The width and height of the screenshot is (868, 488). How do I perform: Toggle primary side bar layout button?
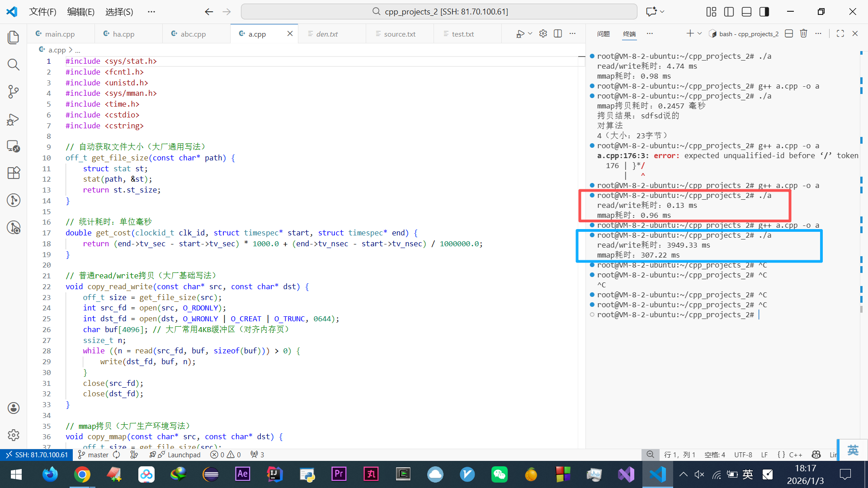point(729,12)
